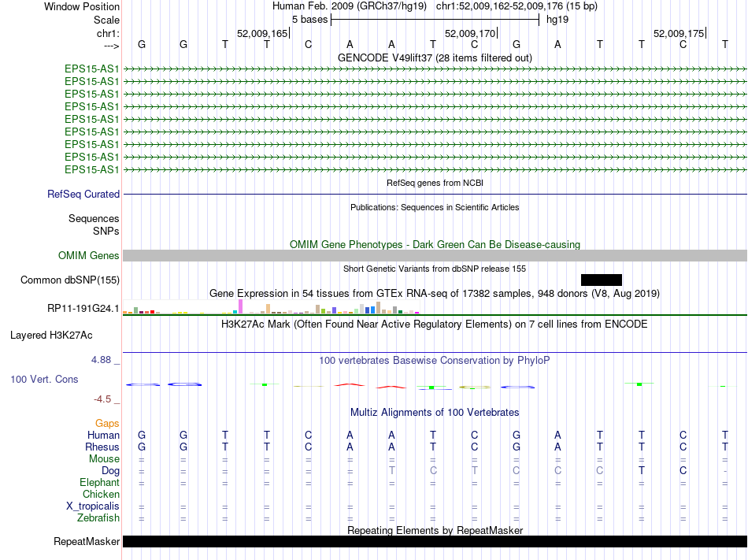Click the GTEx Gene Expression in 54 tissues title
This screenshot has width=748, height=560.
435,293
